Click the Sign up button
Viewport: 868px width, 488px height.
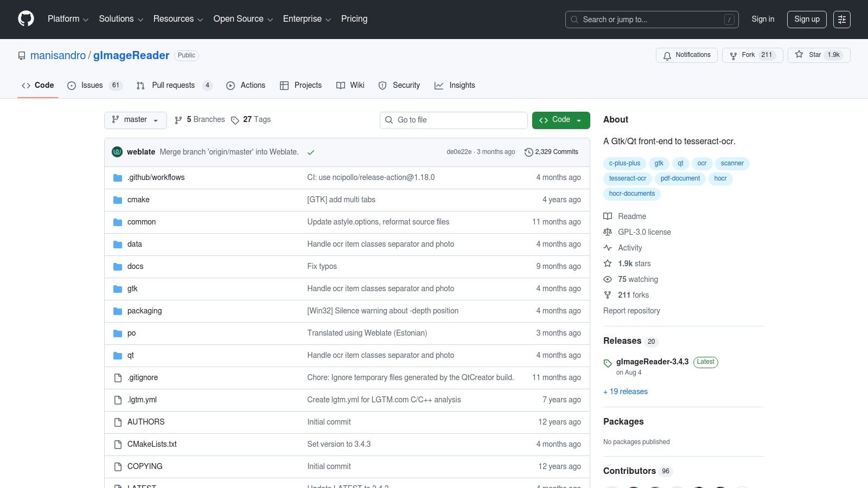(x=807, y=19)
